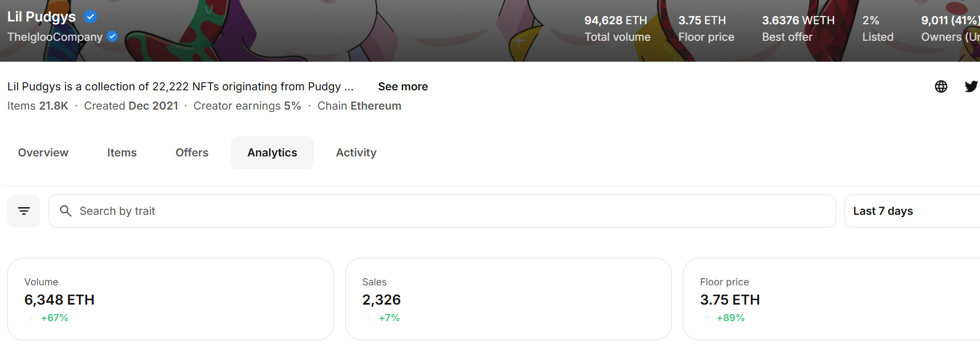Viewport: 980px width, 347px height.
Task: Click the +7% sales change indicator
Action: pyautogui.click(x=389, y=318)
